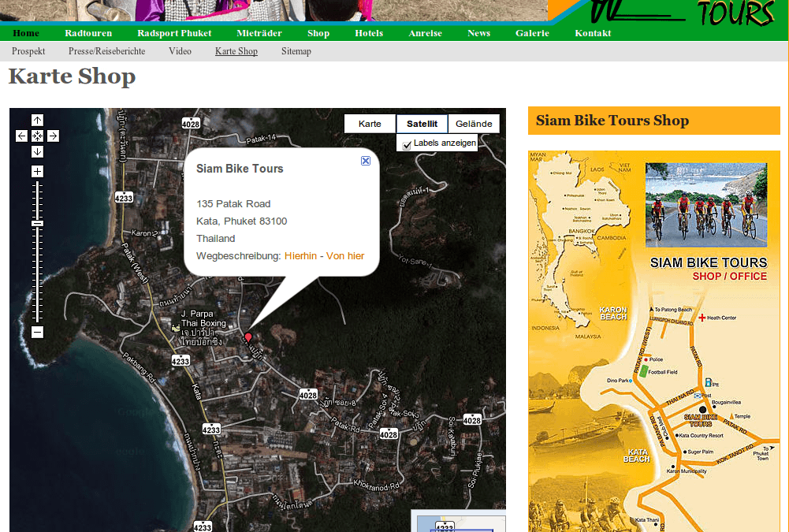Switch map to Karte view
Image resolution: width=789 pixels, height=532 pixels.
370,124
